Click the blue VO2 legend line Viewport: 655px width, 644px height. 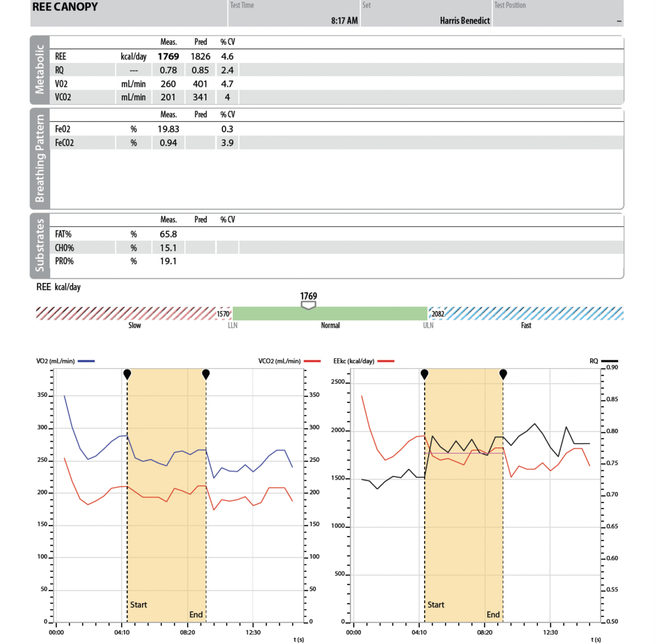pyautogui.click(x=86, y=361)
